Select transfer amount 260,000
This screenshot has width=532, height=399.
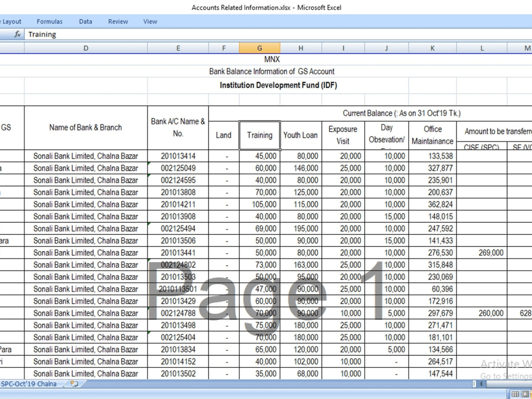point(482,313)
